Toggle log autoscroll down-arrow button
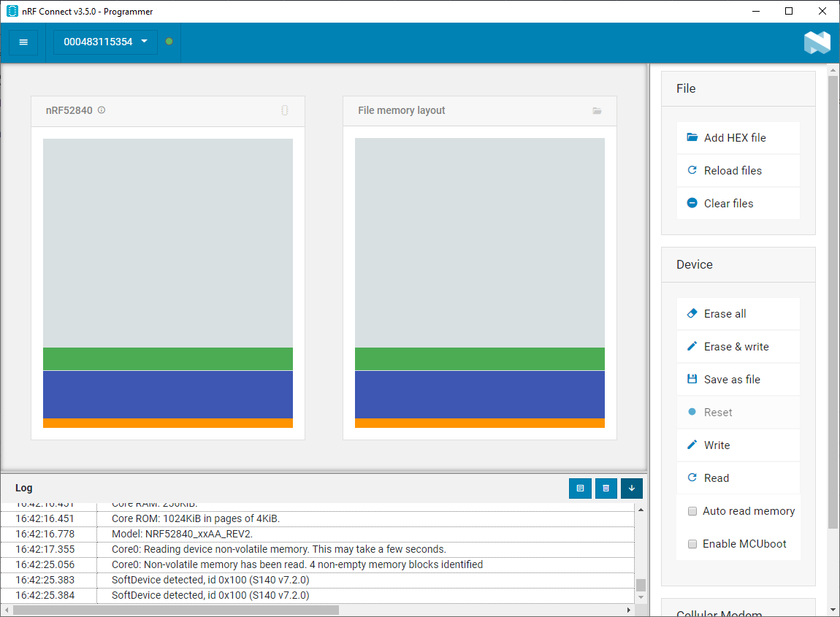This screenshot has height=617, width=840. [x=632, y=488]
